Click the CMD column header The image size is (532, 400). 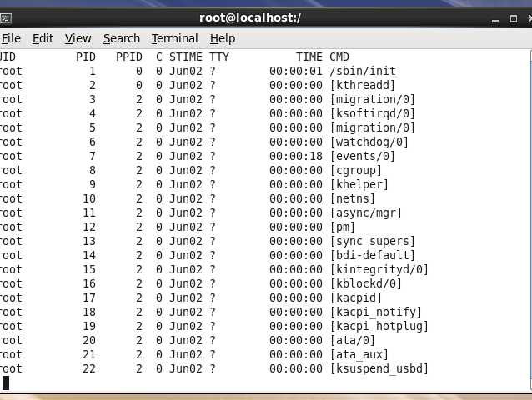339,57
